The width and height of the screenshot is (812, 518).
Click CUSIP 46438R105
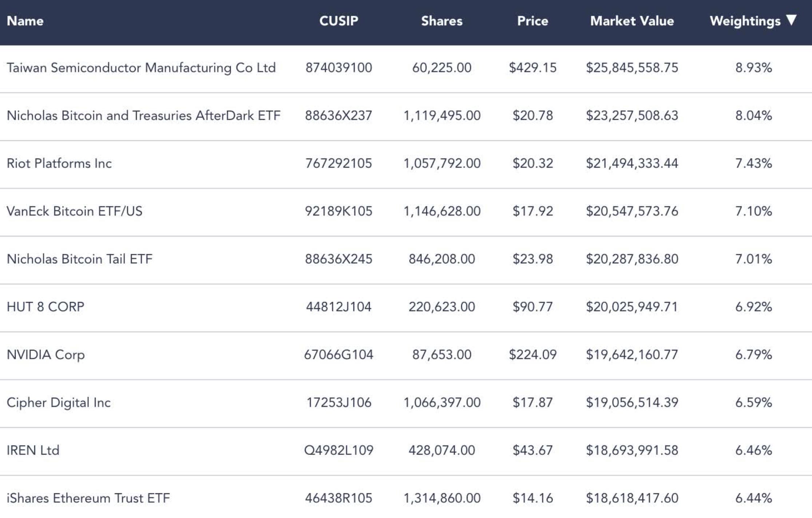[338, 498]
